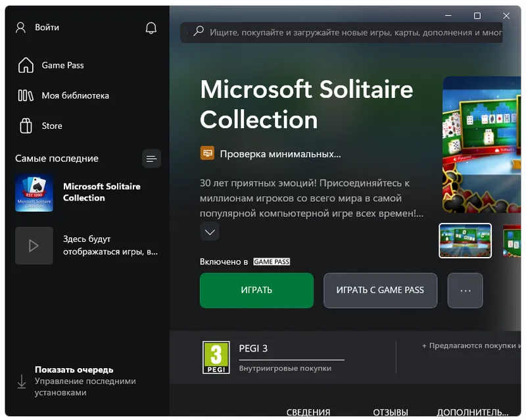Click the PEGI 3 label text
Viewport: 526px width, 420px height.
pyautogui.click(x=253, y=348)
